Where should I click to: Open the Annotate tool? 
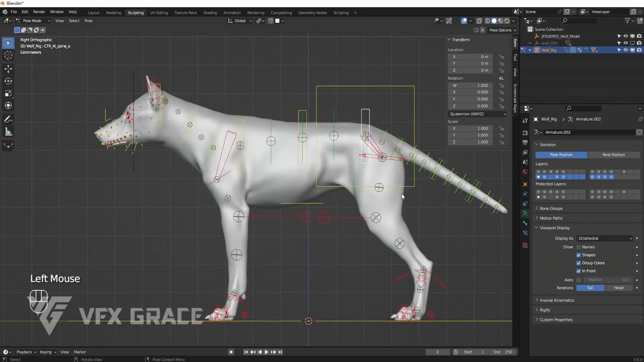(8, 119)
